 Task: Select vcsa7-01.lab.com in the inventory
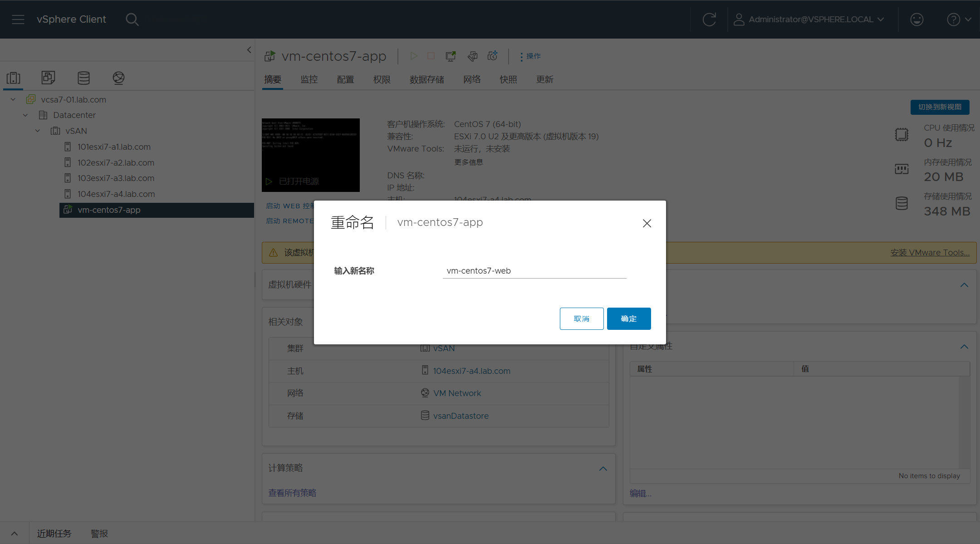[73, 99]
